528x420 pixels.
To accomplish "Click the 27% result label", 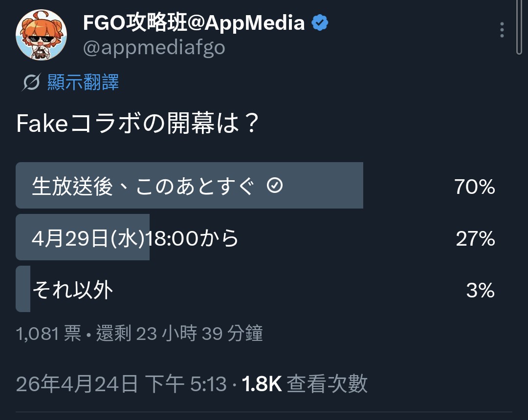I will (475, 239).
